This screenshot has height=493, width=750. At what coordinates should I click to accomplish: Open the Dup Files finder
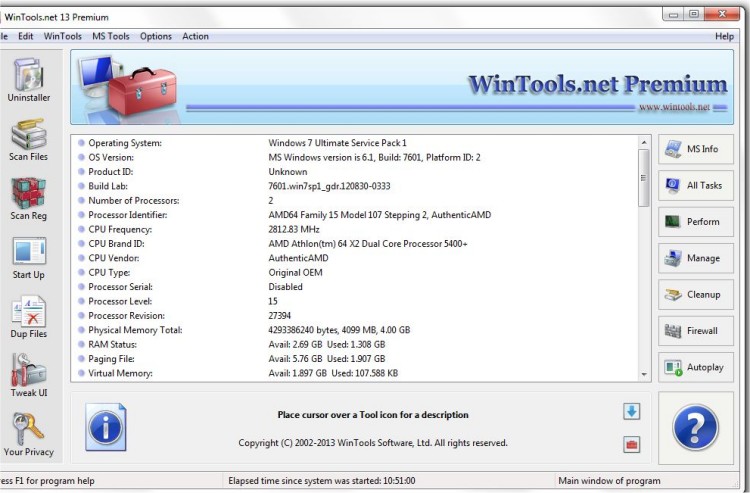coord(28,316)
